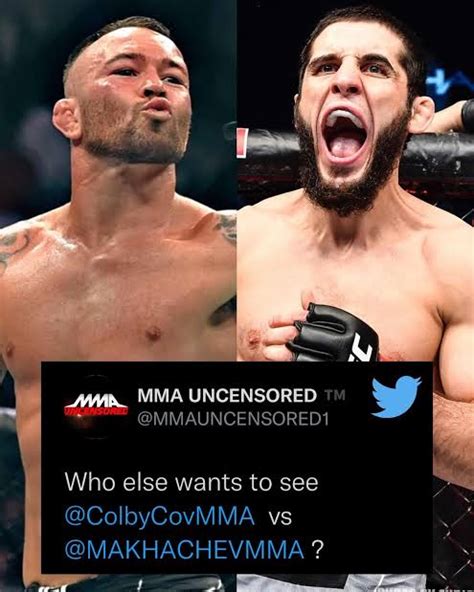This screenshot has width=474, height=592.
Task: Follow the @ColbyCovMMA mention link
Action: tap(160, 516)
